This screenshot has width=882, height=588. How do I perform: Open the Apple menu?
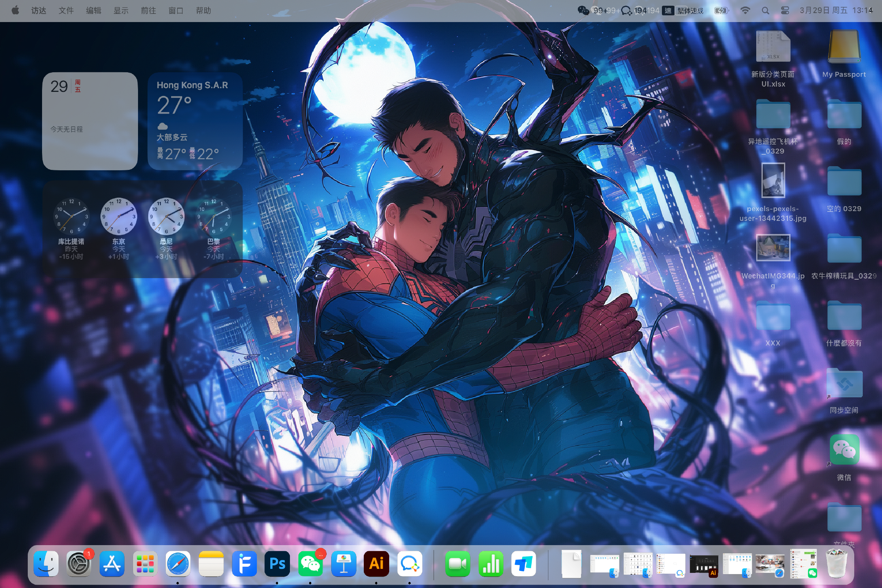[x=15, y=11]
